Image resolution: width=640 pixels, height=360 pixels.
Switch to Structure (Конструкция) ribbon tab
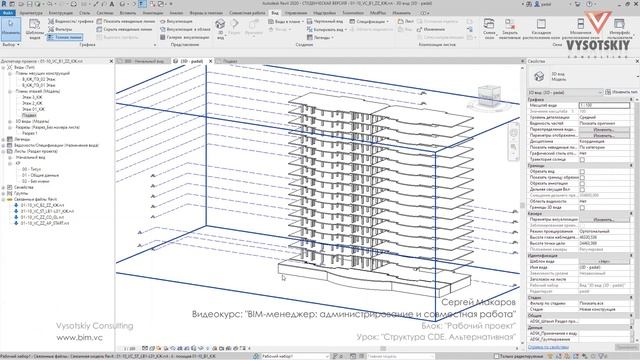coord(60,13)
